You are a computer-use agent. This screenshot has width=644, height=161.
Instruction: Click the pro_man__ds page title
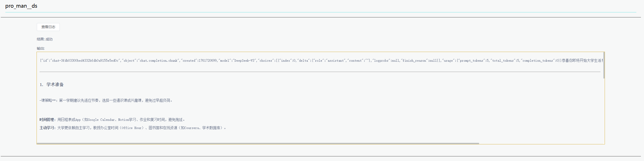(x=21, y=6)
